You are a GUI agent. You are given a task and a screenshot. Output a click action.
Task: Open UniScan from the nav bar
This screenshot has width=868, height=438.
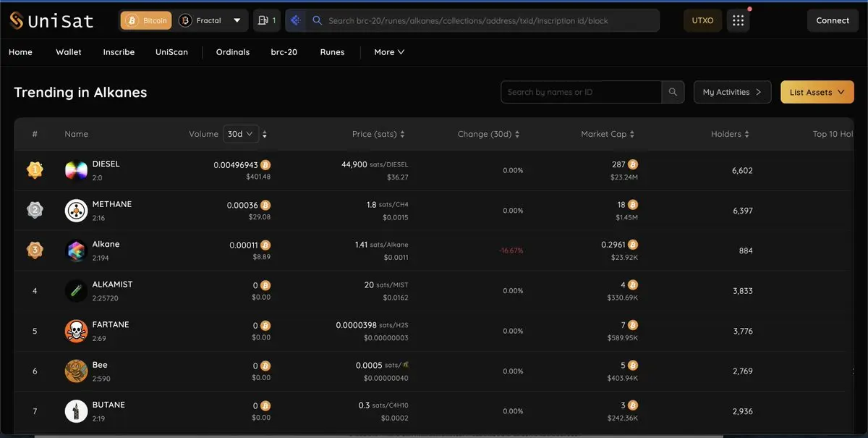[171, 52]
